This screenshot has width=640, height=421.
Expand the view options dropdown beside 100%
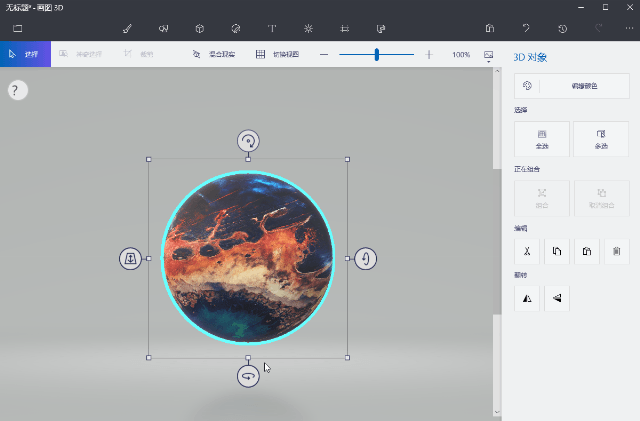click(x=489, y=55)
